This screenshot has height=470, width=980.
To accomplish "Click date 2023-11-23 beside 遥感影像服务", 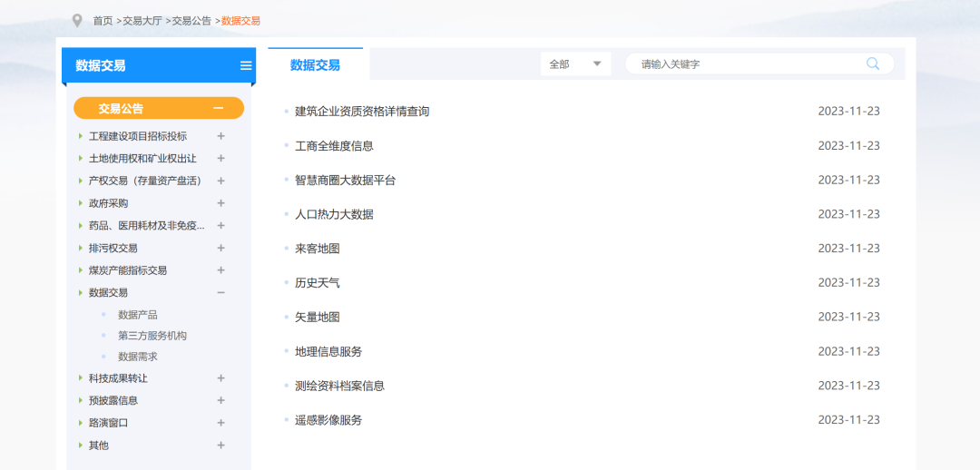I will click(848, 420).
